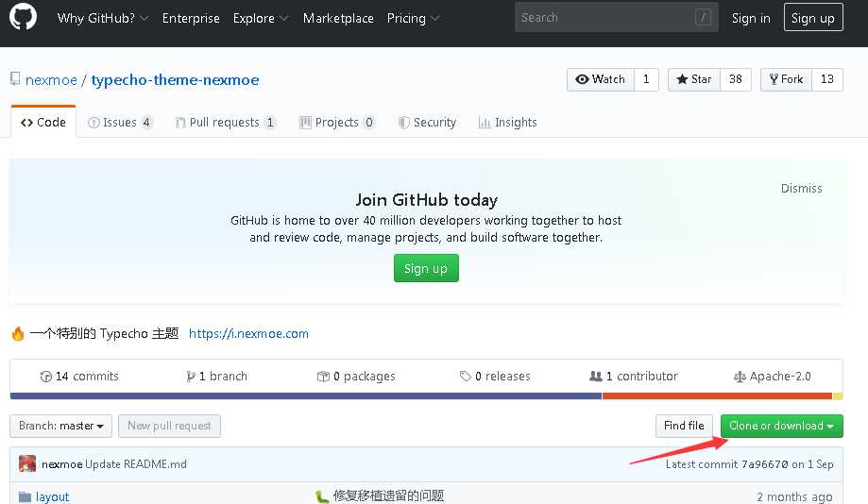Open the Enterprise page
This screenshot has width=868, height=504.
191,18
